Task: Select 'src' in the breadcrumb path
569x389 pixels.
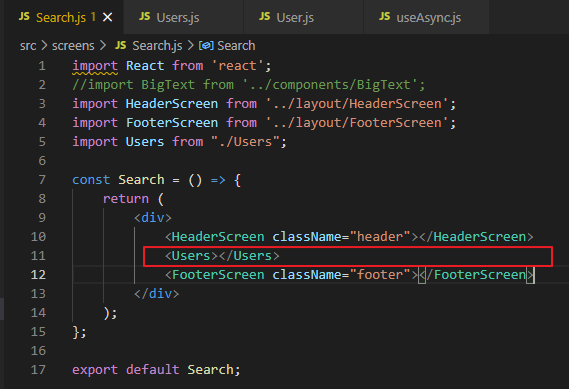Action: pyautogui.click(x=28, y=46)
